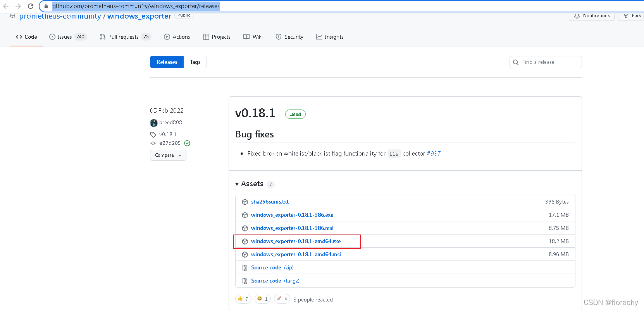Download Source code tar.gz

[275, 281]
